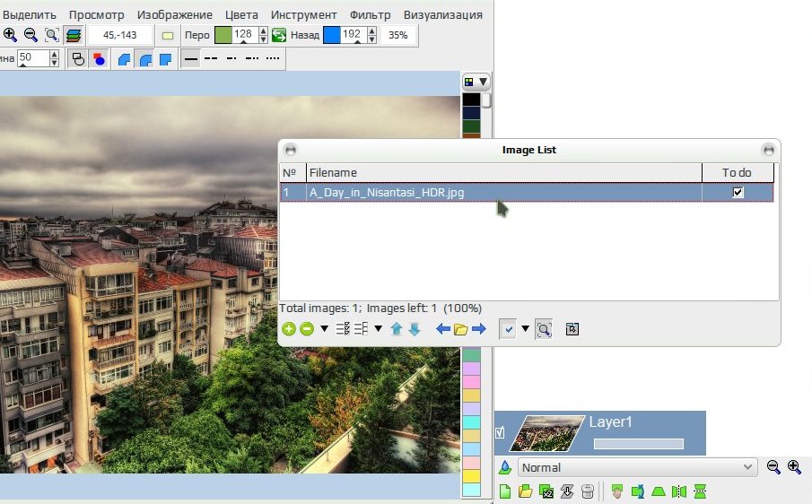This screenshot has height=504, width=812.
Task: Toggle zoom-fit option in Image List
Action: click(544, 329)
